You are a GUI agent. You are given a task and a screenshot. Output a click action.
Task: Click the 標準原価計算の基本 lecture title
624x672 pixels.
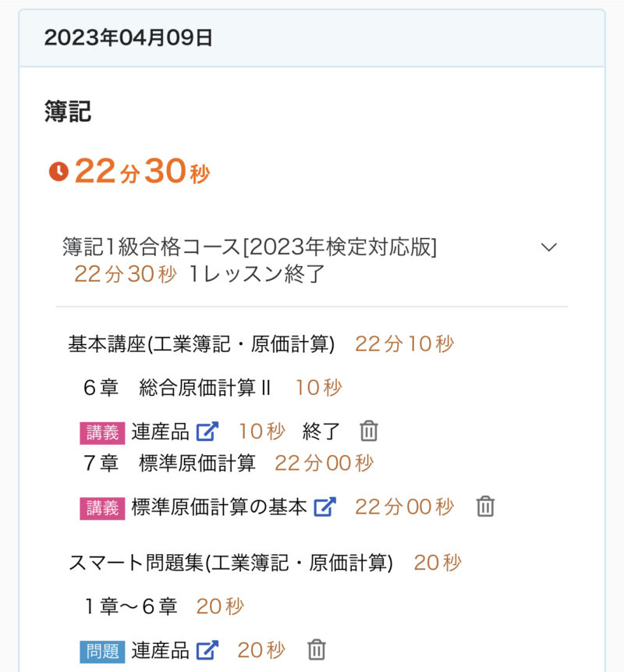point(219,507)
